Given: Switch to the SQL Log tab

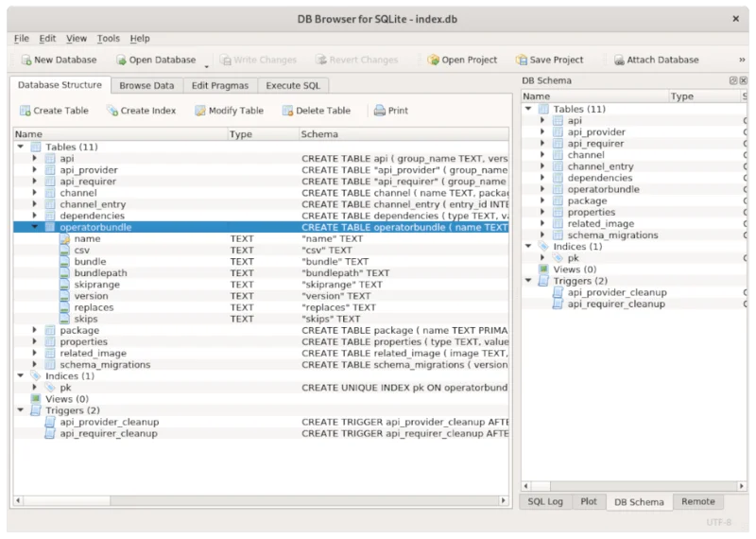Looking at the screenshot, I should (545, 501).
